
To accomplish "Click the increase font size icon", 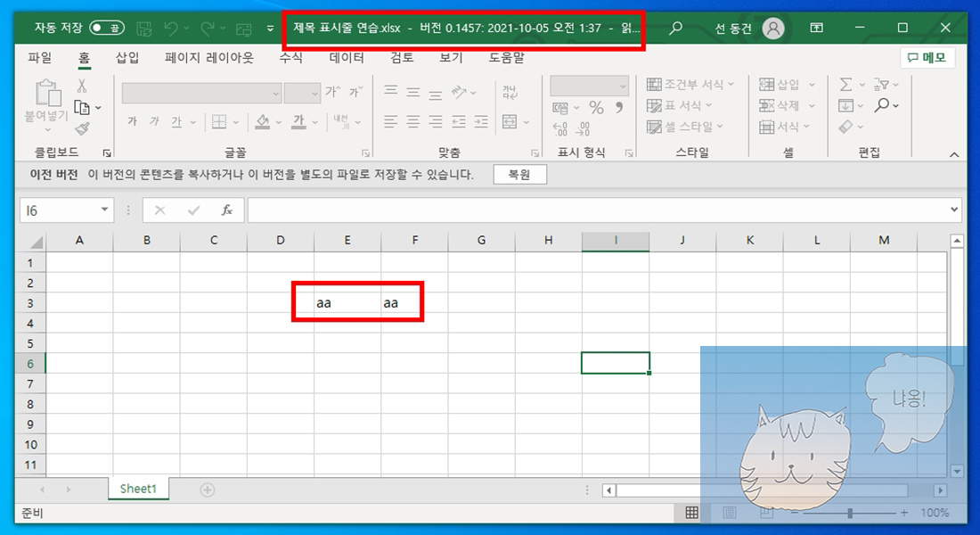I will point(332,92).
